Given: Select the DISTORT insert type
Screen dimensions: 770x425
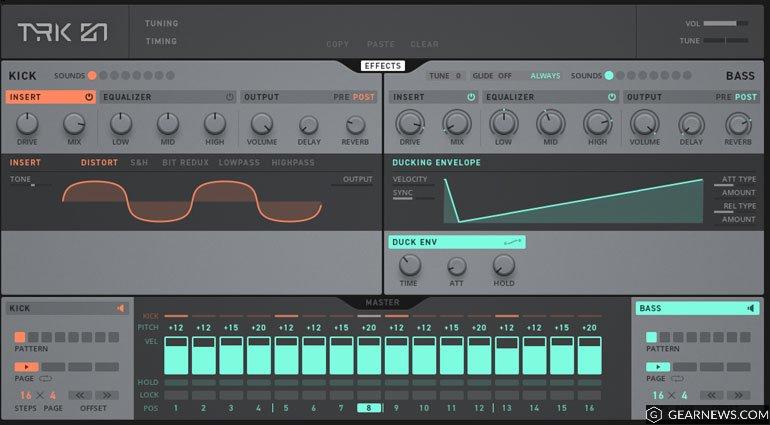Looking at the screenshot, I should 100,163.
